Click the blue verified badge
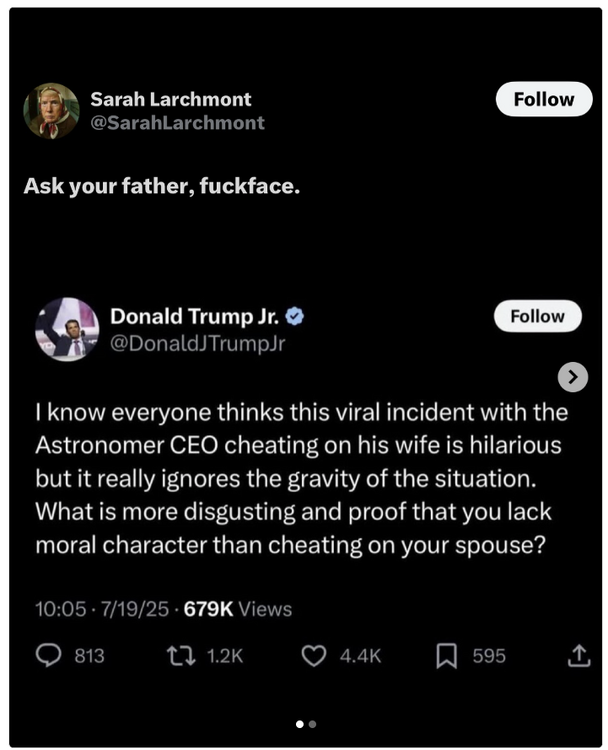Image resolution: width=608 pixels, height=750 pixels. pyautogui.click(x=295, y=317)
